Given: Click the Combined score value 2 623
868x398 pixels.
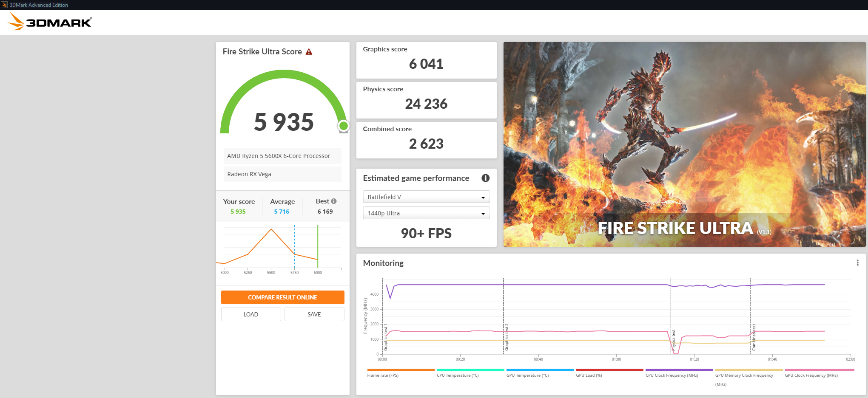Looking at the screenshot, I should (x=426, y=144).
